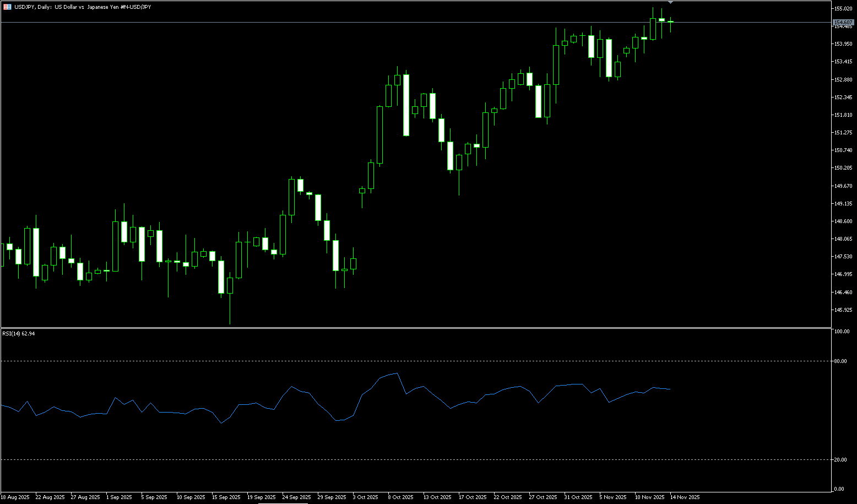Click the RSI 0.00 scale label
Image resolution: width=857 pixels, height=504 pixels.
coord(839,489)
